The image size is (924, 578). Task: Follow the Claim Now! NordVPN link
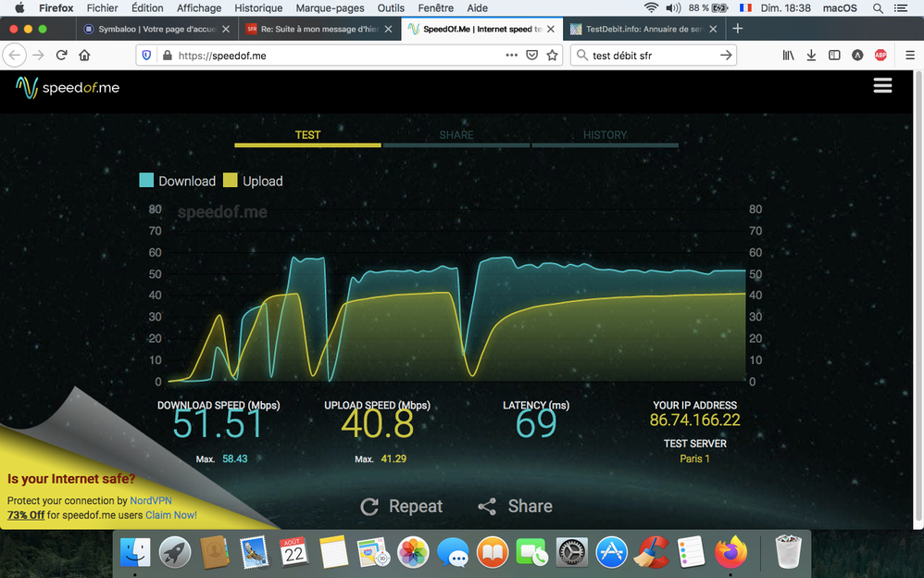click(x=170, y=515)
